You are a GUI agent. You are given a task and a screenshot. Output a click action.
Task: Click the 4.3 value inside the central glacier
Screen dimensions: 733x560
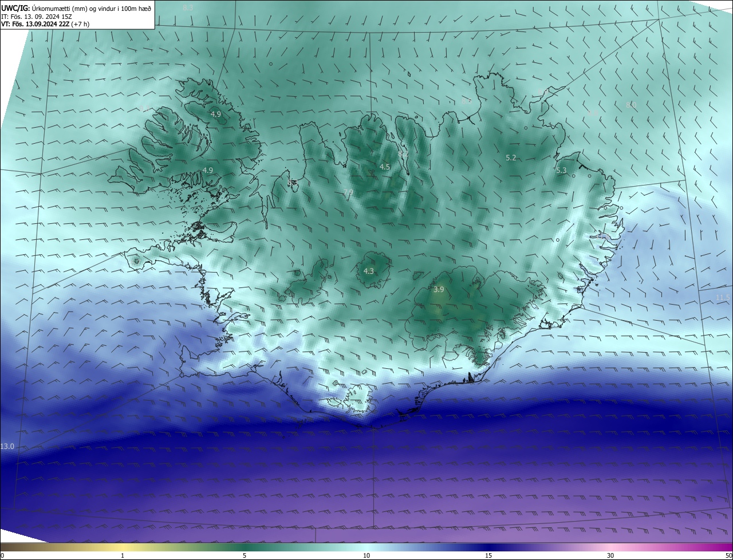click(369, 271)
